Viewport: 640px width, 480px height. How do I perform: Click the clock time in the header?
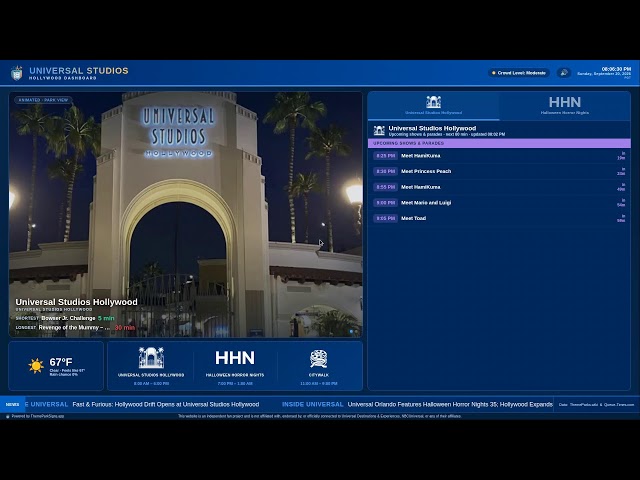click(x=616, y=69)
